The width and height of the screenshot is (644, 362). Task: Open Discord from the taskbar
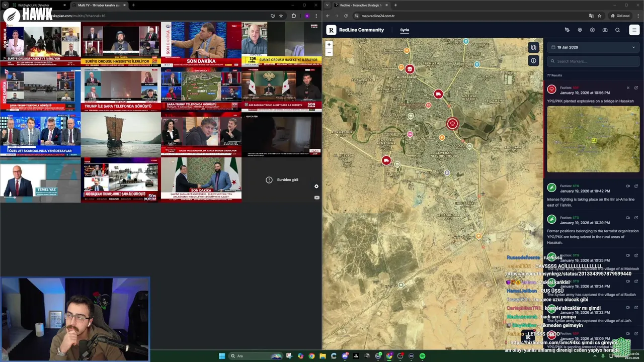click(345, 356)
